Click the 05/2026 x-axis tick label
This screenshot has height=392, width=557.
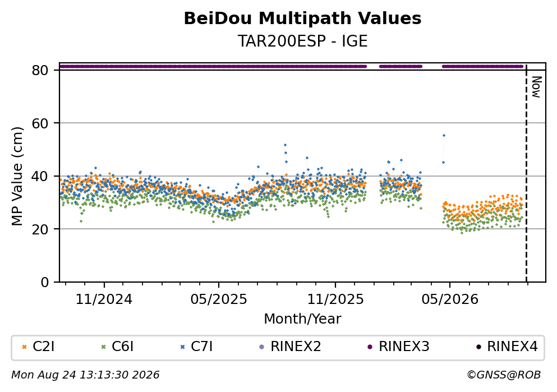click(x=450, y=299)
